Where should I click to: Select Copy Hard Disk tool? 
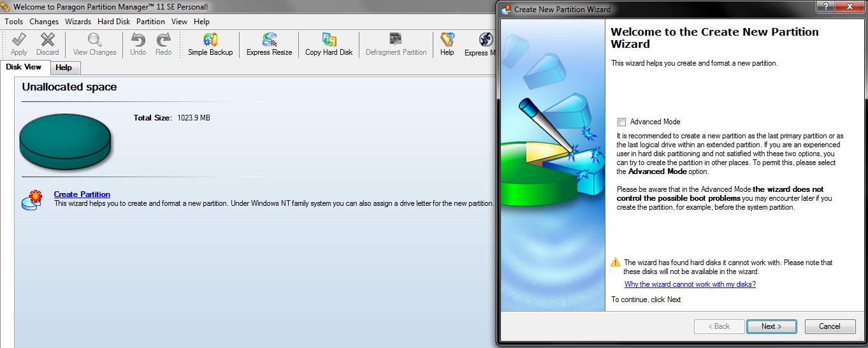coord(329,45)
